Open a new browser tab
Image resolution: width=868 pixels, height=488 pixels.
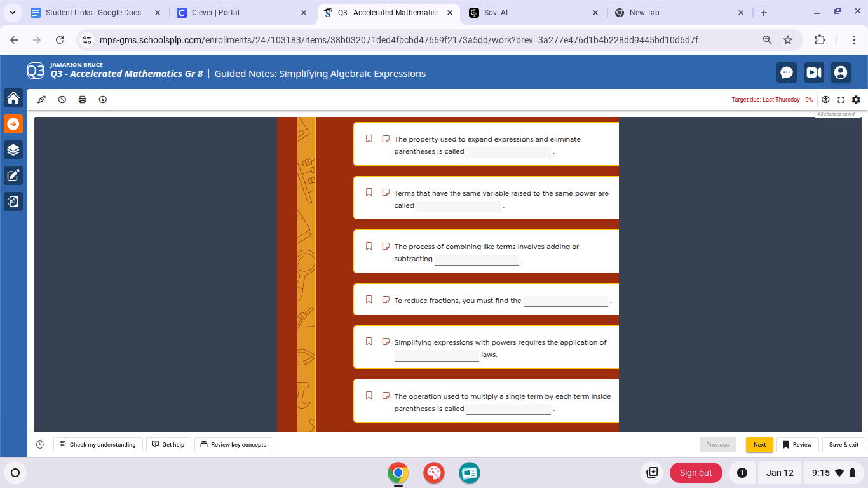click(764, 13)
